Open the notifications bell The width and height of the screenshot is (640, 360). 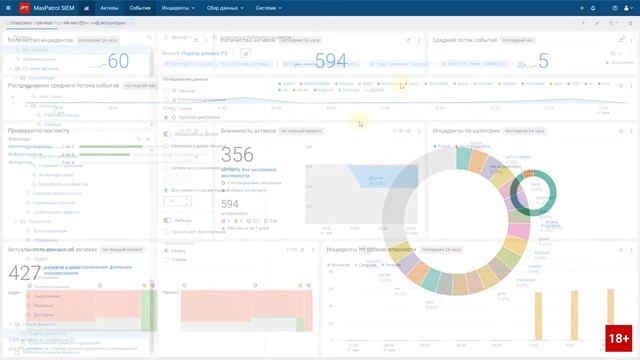pos(593,8)
